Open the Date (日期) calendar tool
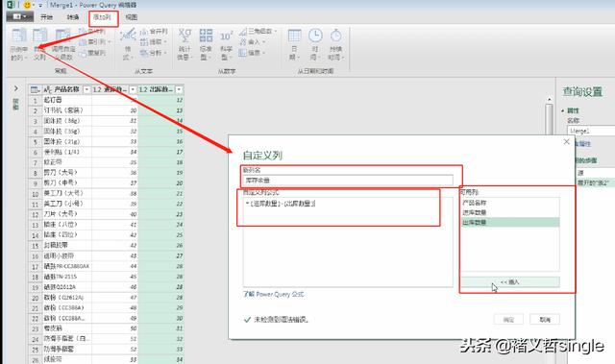 click(294, 44)
